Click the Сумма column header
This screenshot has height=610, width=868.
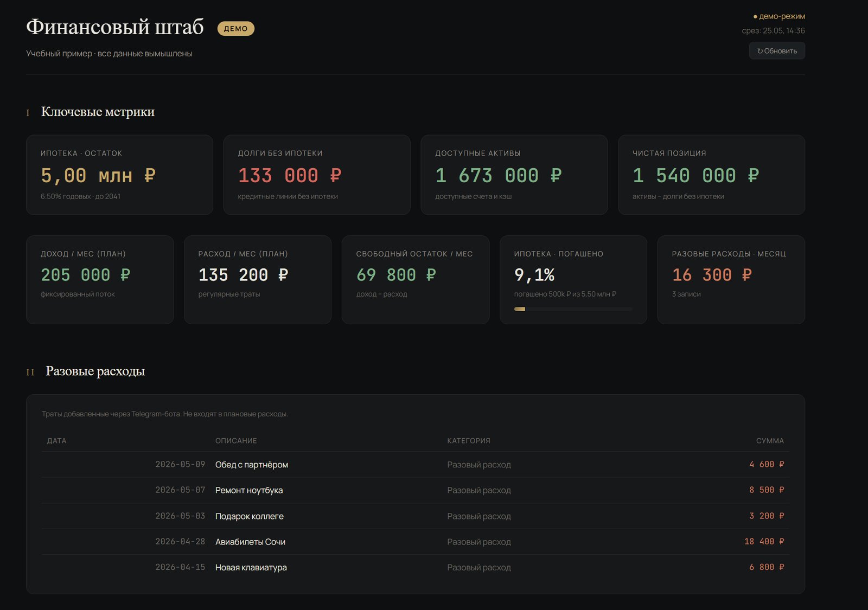tap(770, 441)
